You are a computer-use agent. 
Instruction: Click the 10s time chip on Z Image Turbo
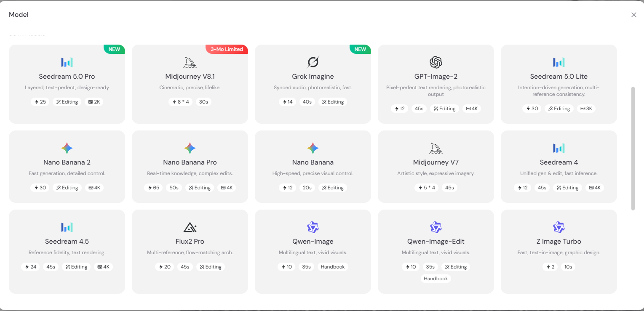tap(568, 267)
